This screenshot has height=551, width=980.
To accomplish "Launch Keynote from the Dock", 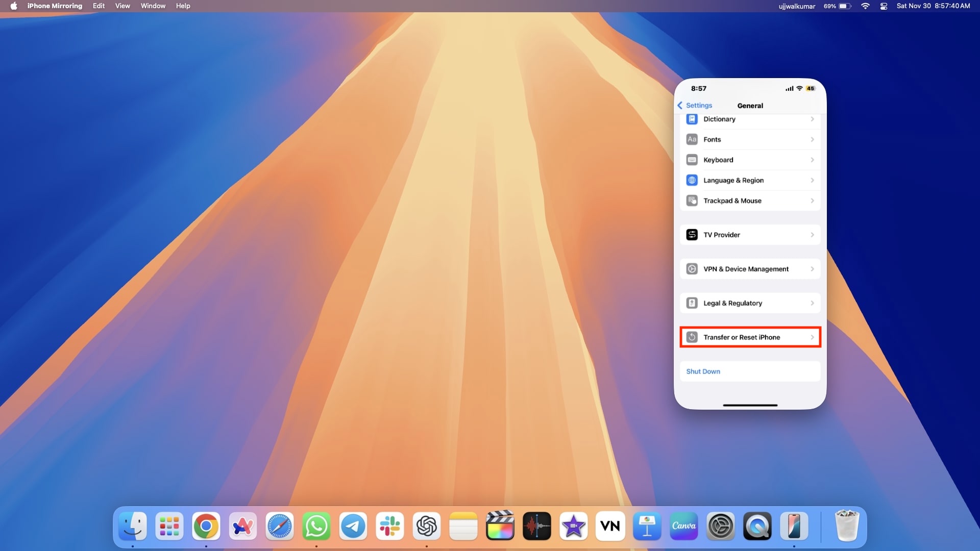I will [x=647, y=526].
